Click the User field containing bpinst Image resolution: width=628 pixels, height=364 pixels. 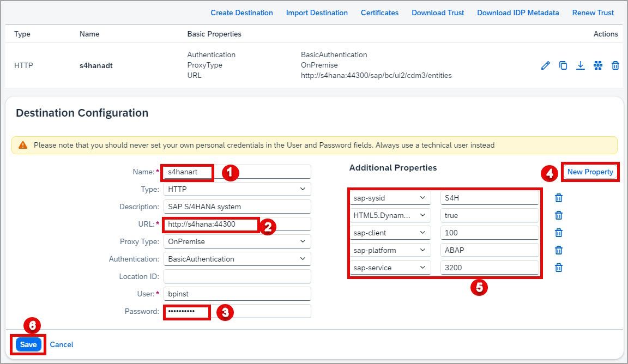tap(237, 294)
